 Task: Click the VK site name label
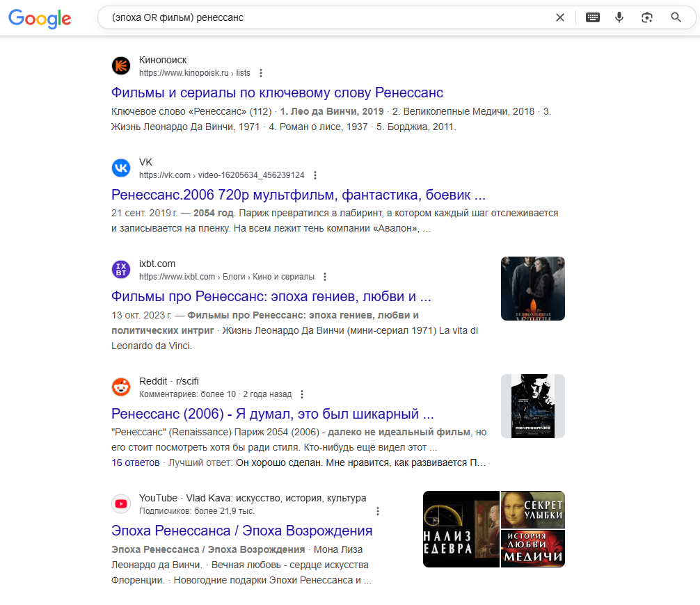tap(145, 162)
